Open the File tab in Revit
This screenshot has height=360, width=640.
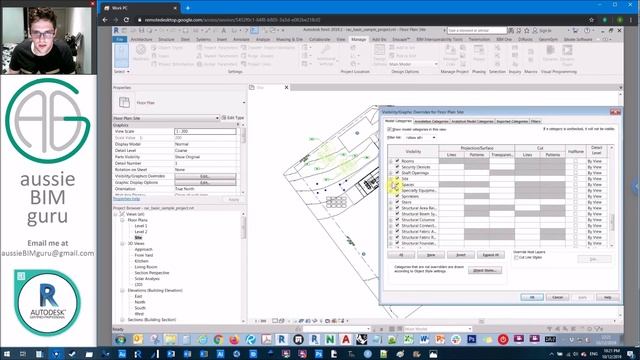pos(120,39)
